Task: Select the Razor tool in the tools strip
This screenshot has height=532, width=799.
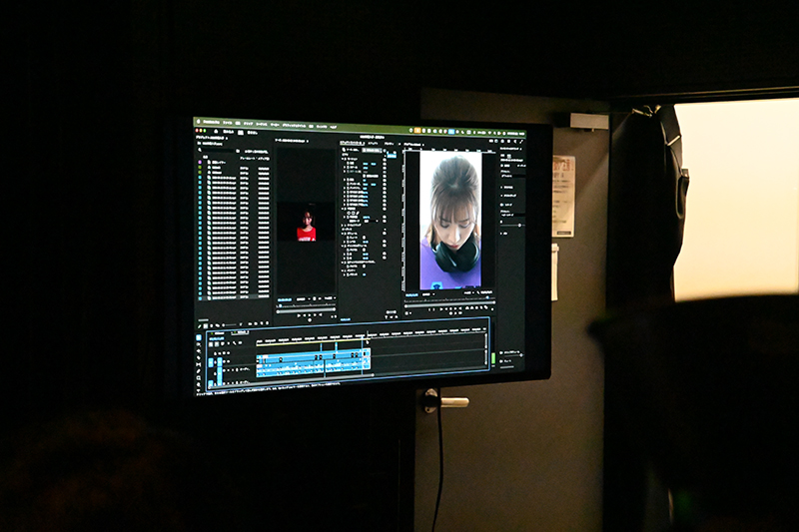Action: tap(199, 357)
